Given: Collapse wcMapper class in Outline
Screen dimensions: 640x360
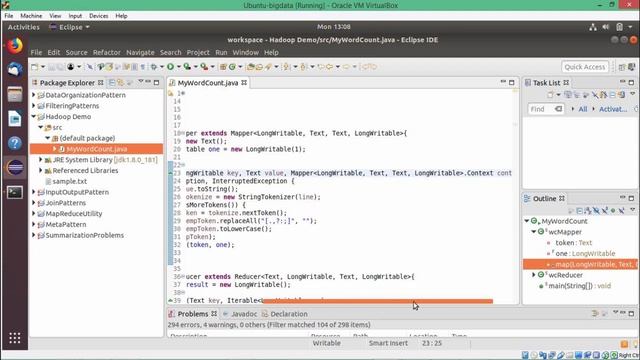Looking at the screenshot, I should (533, 231).
